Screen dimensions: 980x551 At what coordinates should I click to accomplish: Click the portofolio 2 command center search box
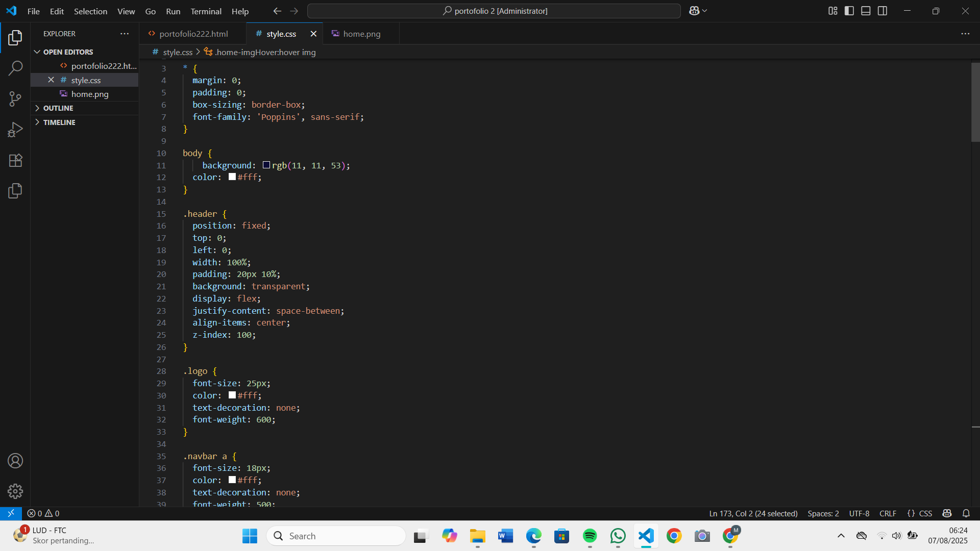coord(494,11)
